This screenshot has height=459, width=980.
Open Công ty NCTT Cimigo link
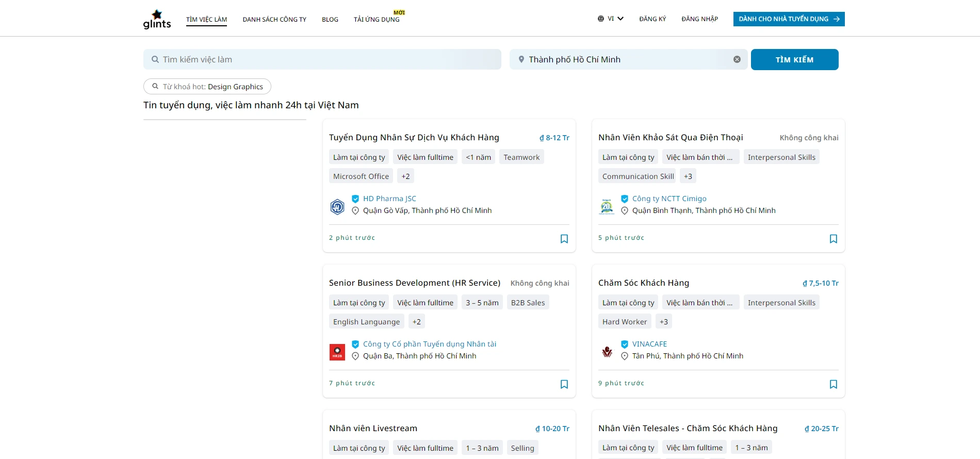coord(669,199)
